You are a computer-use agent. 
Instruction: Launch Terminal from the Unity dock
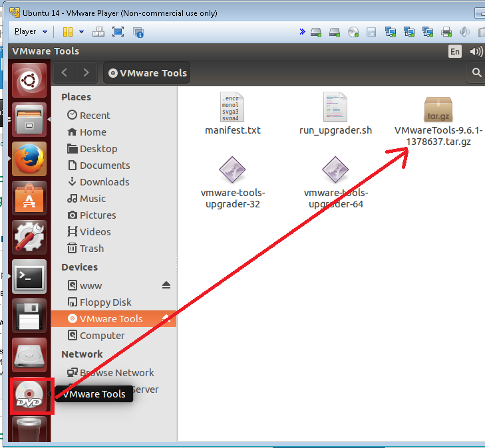point(29,277)
